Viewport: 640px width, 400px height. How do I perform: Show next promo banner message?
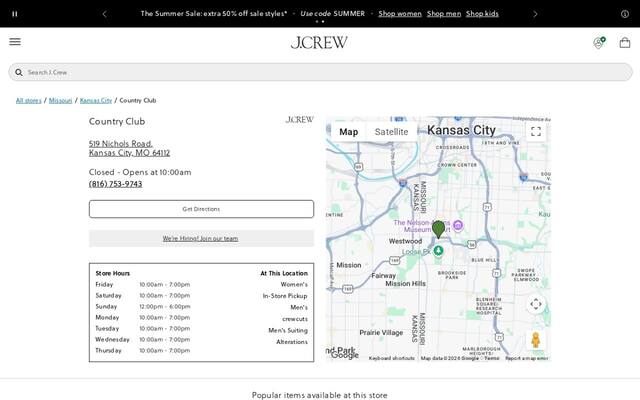pos(535,14)
